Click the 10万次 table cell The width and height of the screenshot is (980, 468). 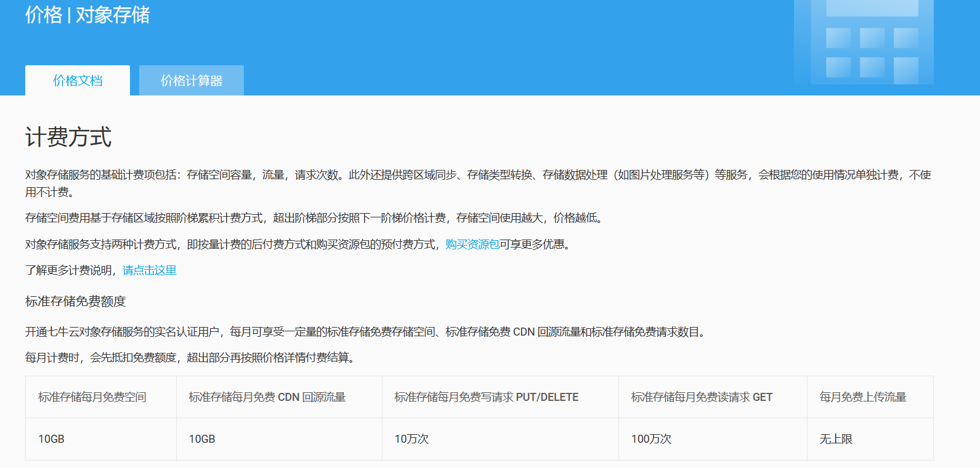(500, 439)
